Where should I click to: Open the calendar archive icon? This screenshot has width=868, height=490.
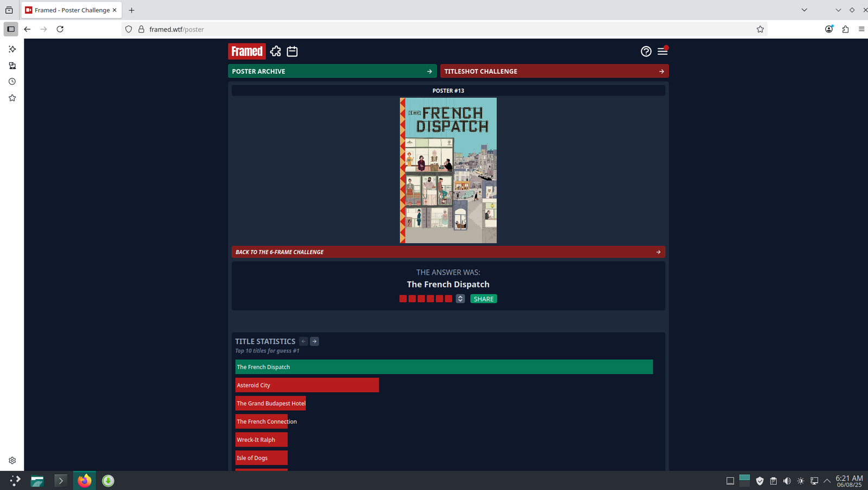(x=292, y=51)
